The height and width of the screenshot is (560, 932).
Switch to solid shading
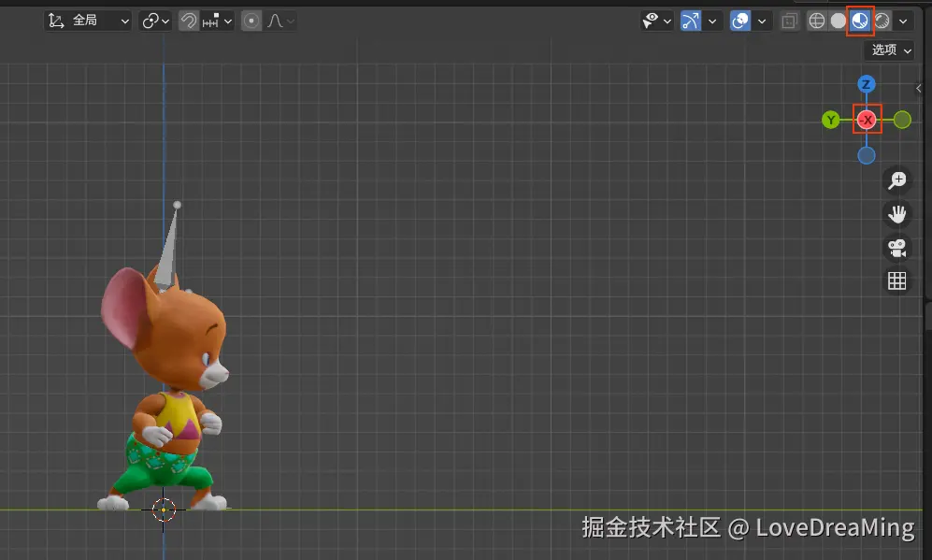(x=839, y=21)
